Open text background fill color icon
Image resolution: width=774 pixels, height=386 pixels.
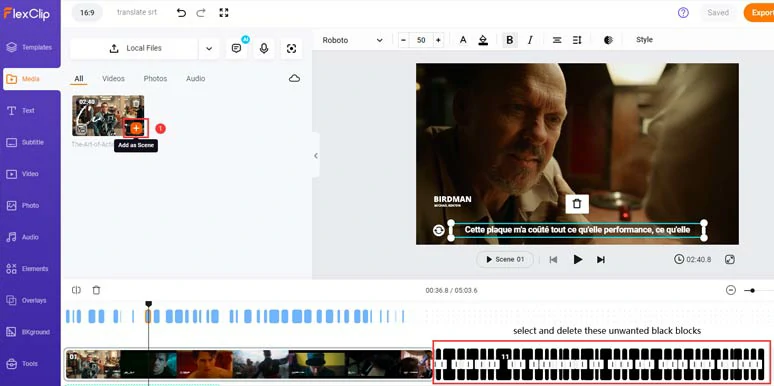click(x=483, y=40)
